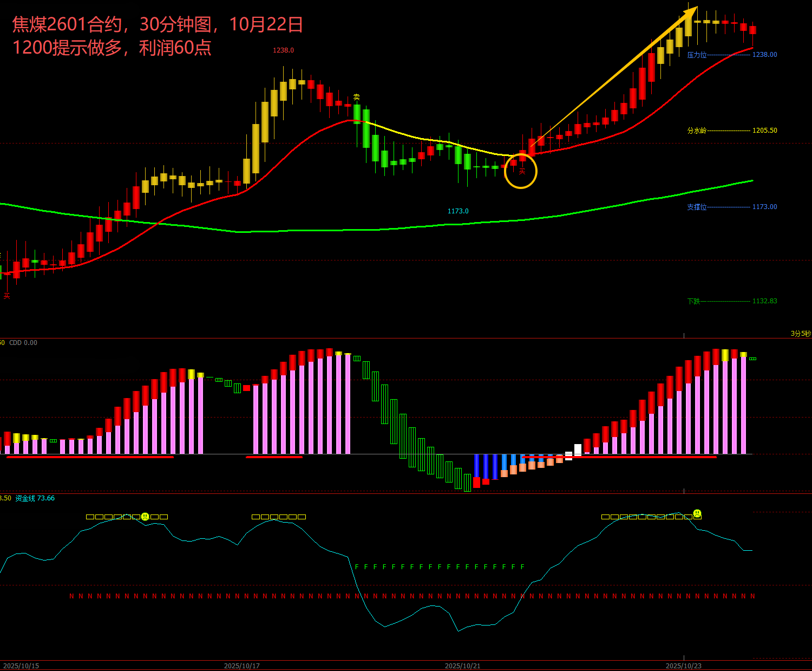
Task: Click the yellow 卖 sell signal marker
Action: tap(357, 97)
